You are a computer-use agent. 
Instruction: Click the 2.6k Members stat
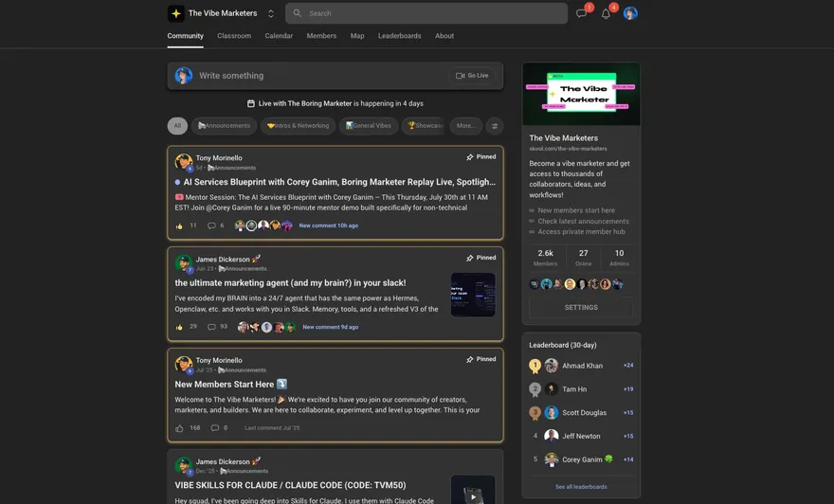545,258
